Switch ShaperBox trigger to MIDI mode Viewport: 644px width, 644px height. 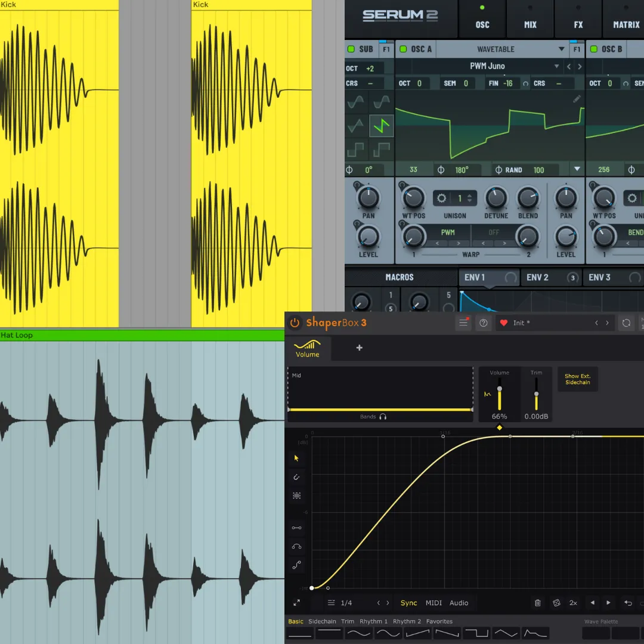434,602
